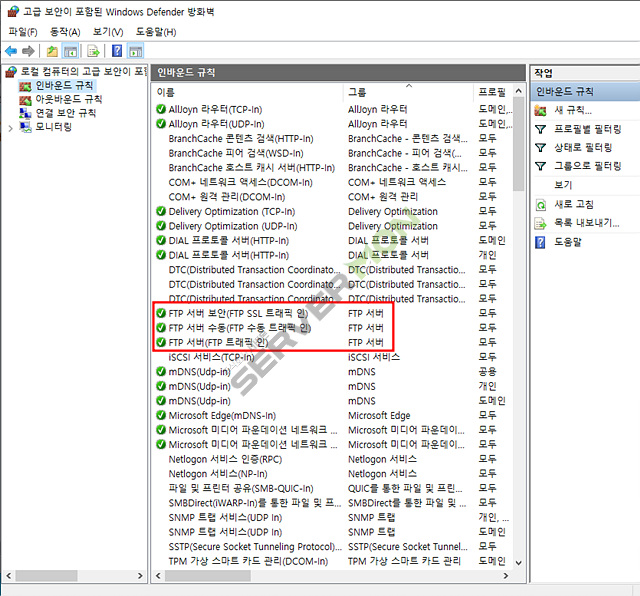640x596 pixels.
Task: Click the rules list vertical scrollbar thumb
Action: [518, 144]
